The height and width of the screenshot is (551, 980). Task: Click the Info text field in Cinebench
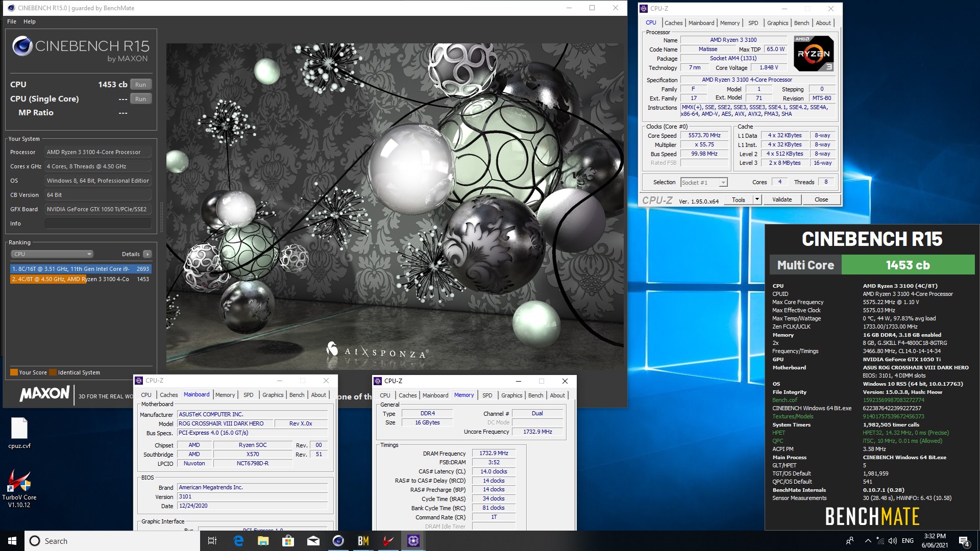pyautogui.click(x=98, y=223)
